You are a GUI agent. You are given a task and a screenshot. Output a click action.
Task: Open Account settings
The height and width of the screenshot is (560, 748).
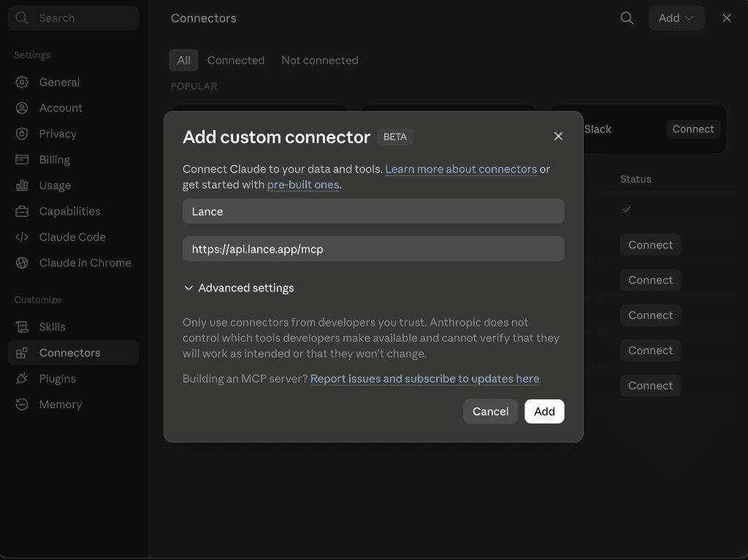pyautogui.click(x=73, y=108)
